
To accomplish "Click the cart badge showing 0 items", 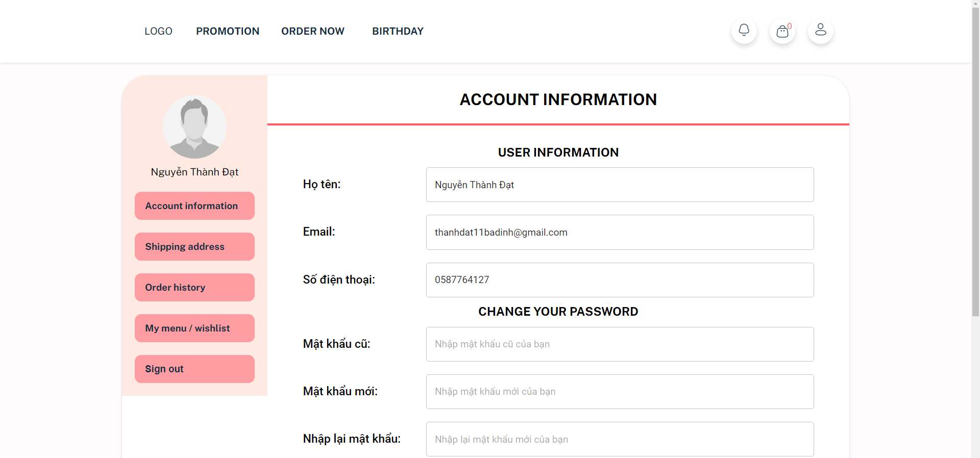I will 789,26.
